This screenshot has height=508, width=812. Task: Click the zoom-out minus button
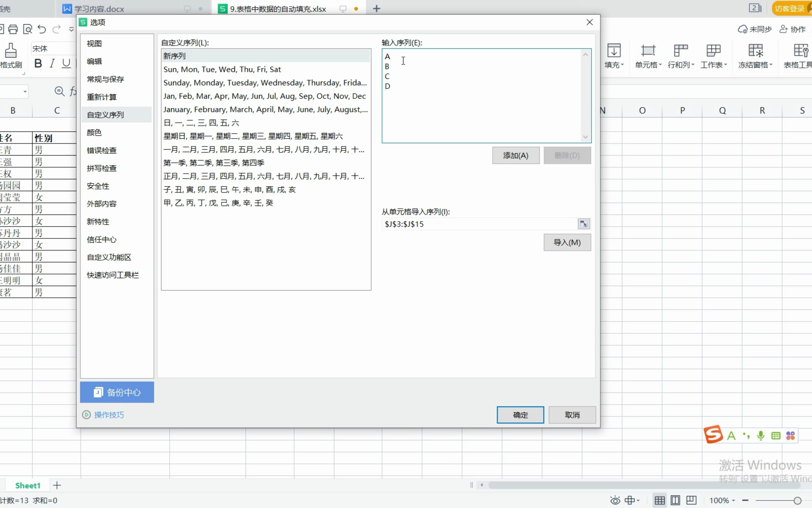point(745,500)
